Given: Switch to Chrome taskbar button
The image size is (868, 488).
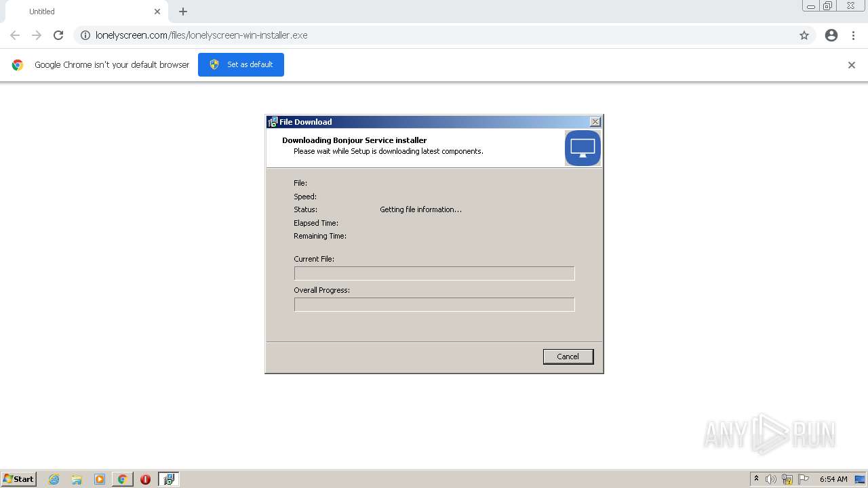Looking at the screenshot, I should (123, 479).
